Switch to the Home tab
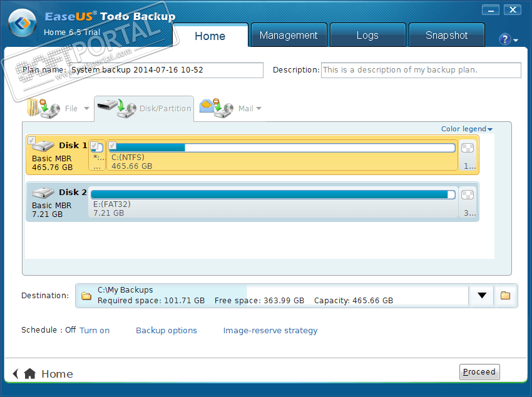The image size is (532, 397). click(210, 36)
